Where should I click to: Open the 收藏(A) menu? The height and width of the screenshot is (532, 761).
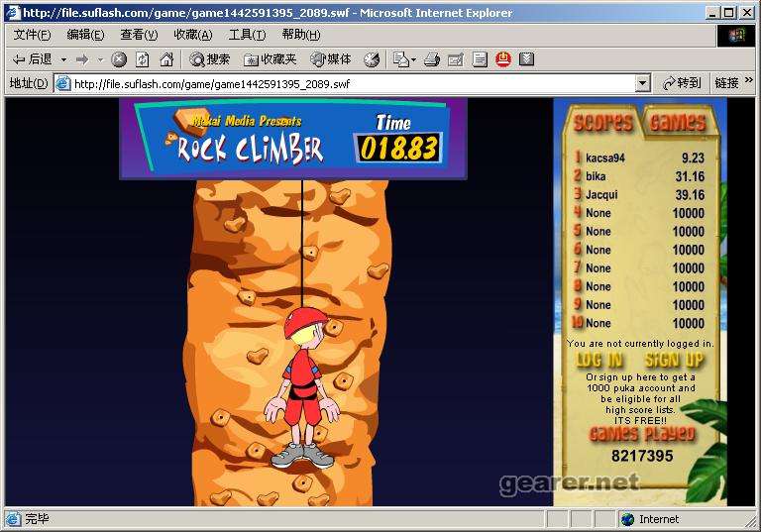(192, 35)
